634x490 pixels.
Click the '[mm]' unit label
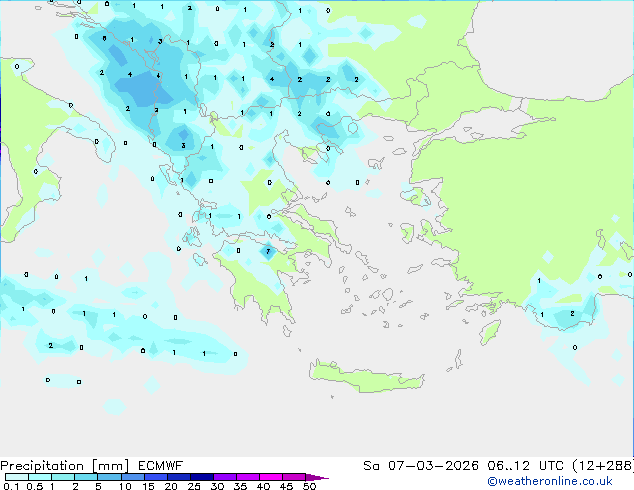(x=110, y=466)
